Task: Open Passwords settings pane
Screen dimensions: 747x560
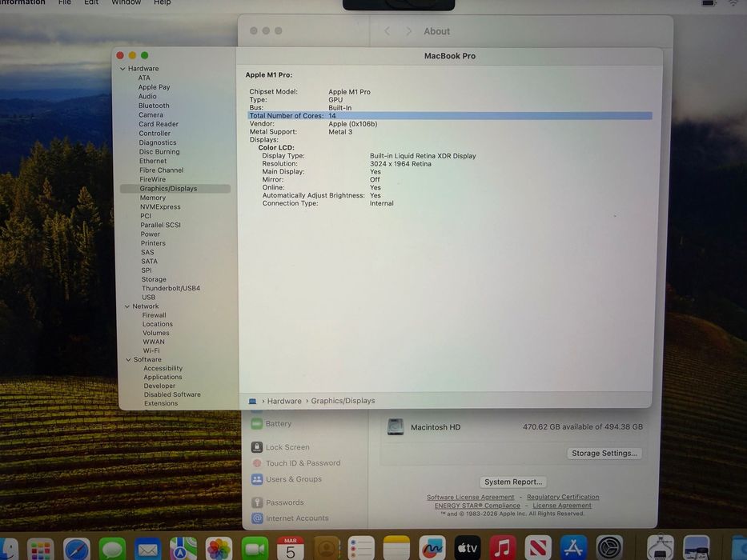Action: coord(284,502)
